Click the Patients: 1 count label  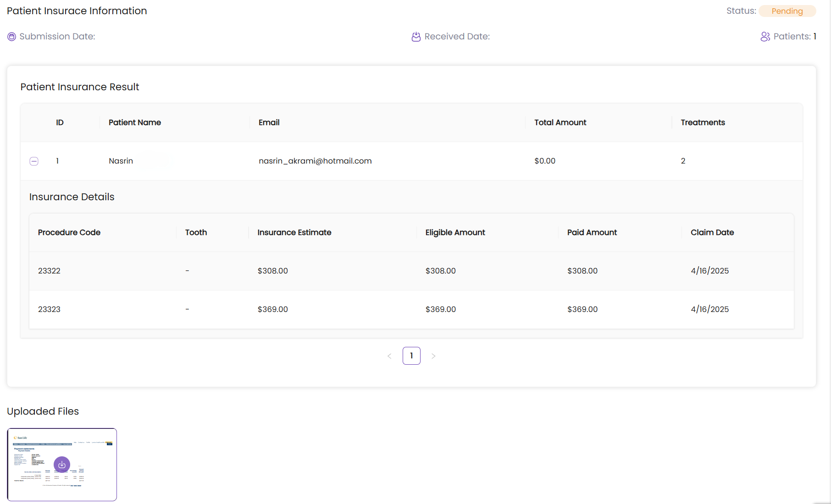point(795,37)
